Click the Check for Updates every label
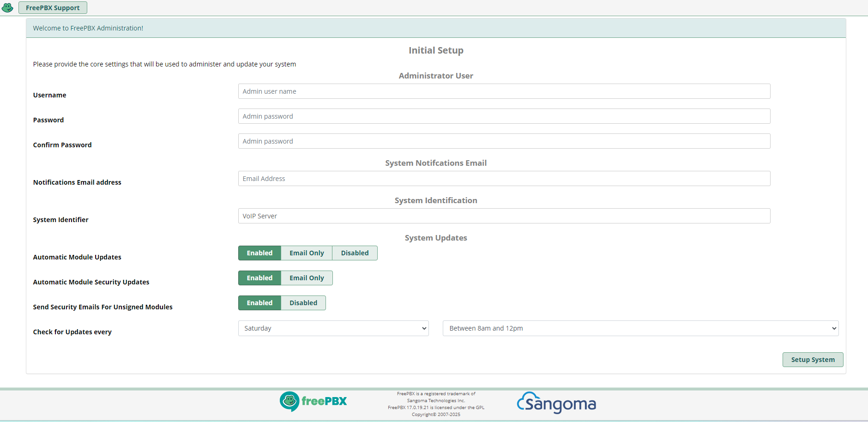Image resolution: width=868 pixels, height=422 pixels. pyautogui.click(x=72, y=332)
